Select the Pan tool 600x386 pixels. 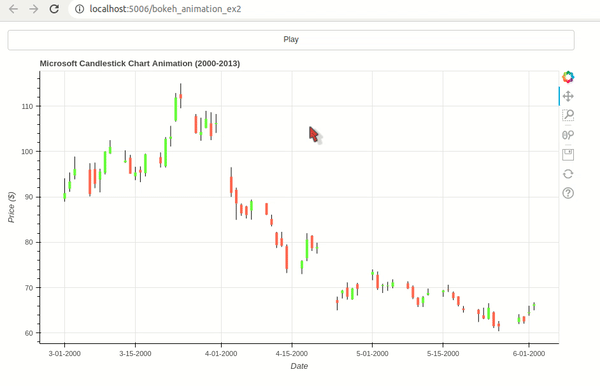tap(568, 96)
